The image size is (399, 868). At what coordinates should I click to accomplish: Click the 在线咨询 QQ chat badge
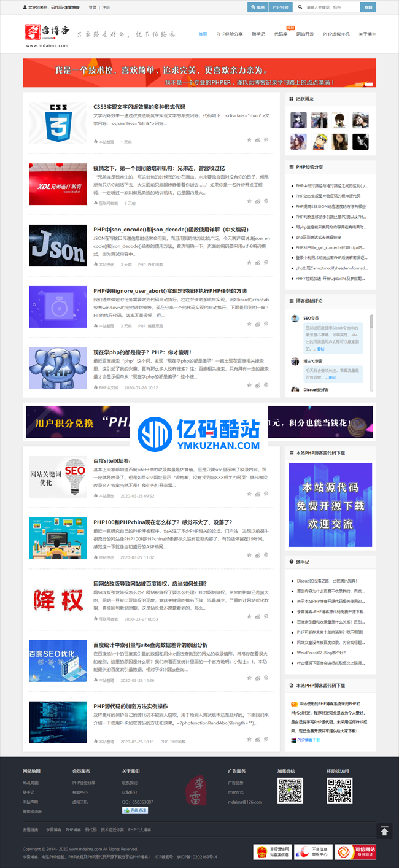[134, 810]
